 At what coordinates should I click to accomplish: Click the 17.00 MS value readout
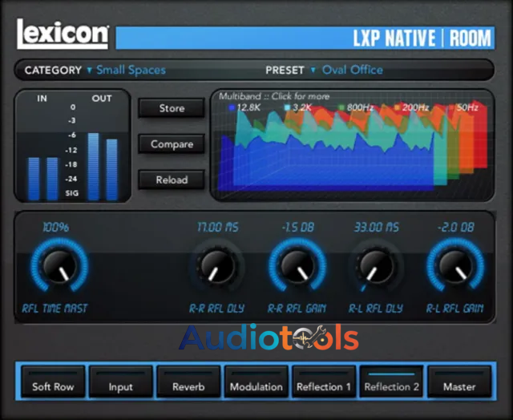217,228
